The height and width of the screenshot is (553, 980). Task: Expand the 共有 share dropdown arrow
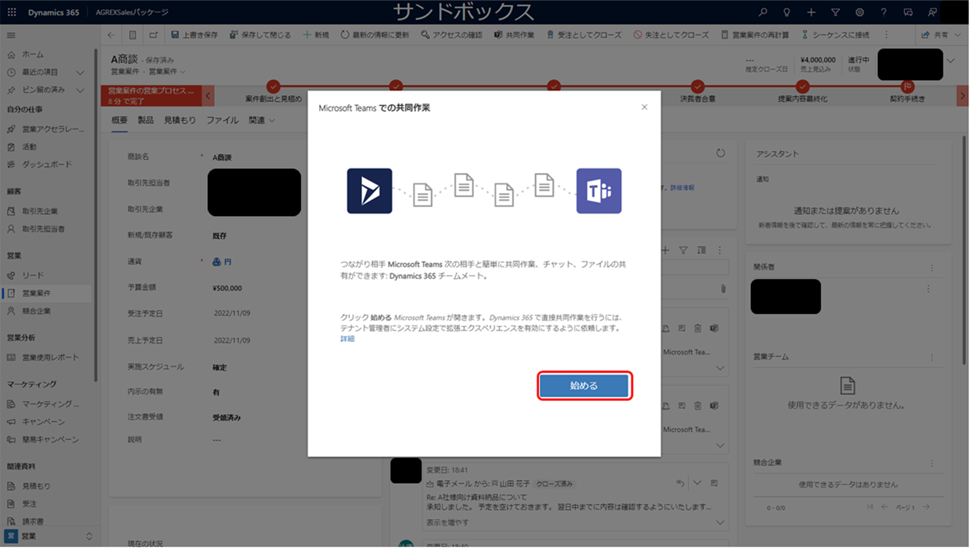[958, 35]
